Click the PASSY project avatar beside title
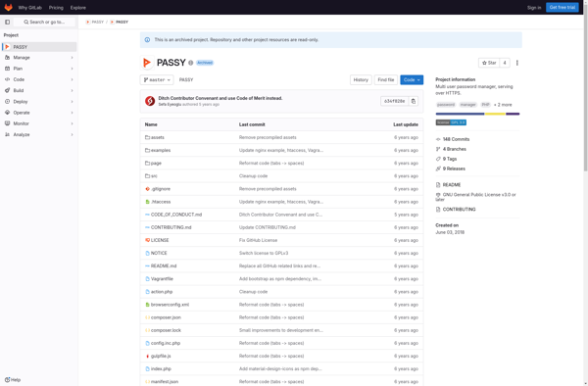588x386 pixels. tap(147, 63)
